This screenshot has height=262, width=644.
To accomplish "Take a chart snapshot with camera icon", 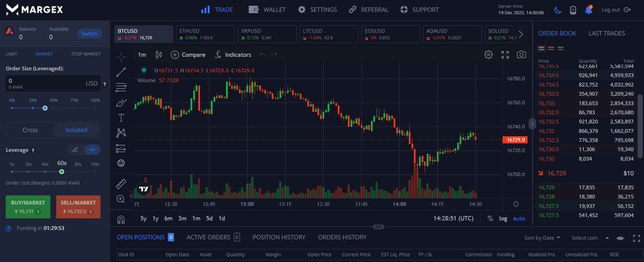I will tap(521, 55).
